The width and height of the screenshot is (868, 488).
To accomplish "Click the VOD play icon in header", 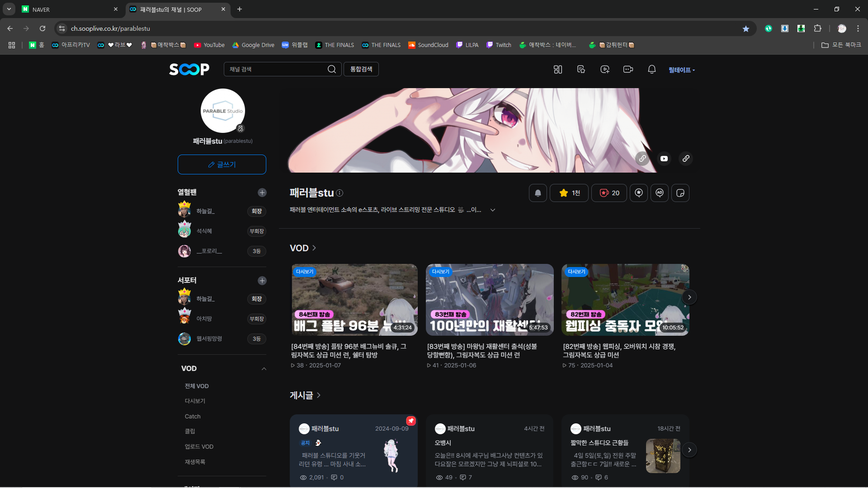I will pyautogui.click(x=604, y=70).
